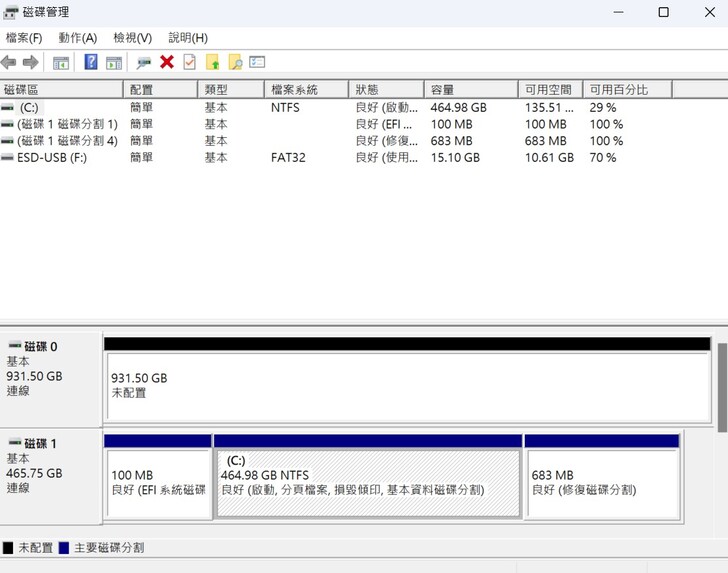Select the ESD-USB (F:) volume row

50,158
